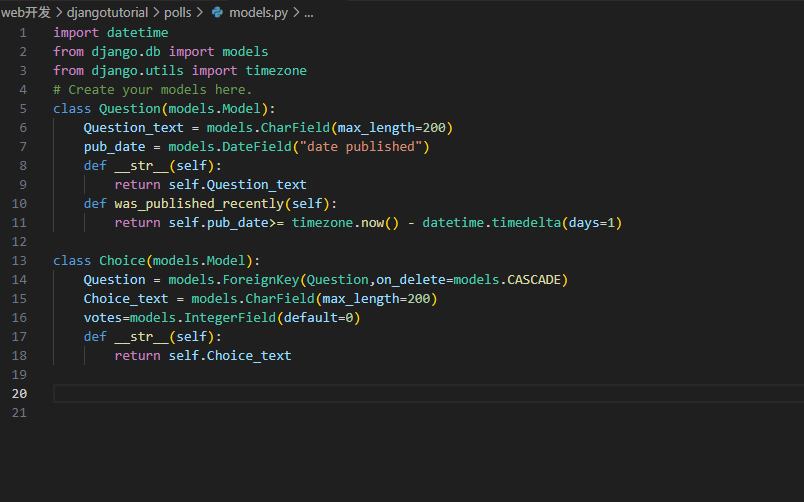804x502 pixels.
Task: Open the web开发 breadcrumb folder
Action: (25, 13)
